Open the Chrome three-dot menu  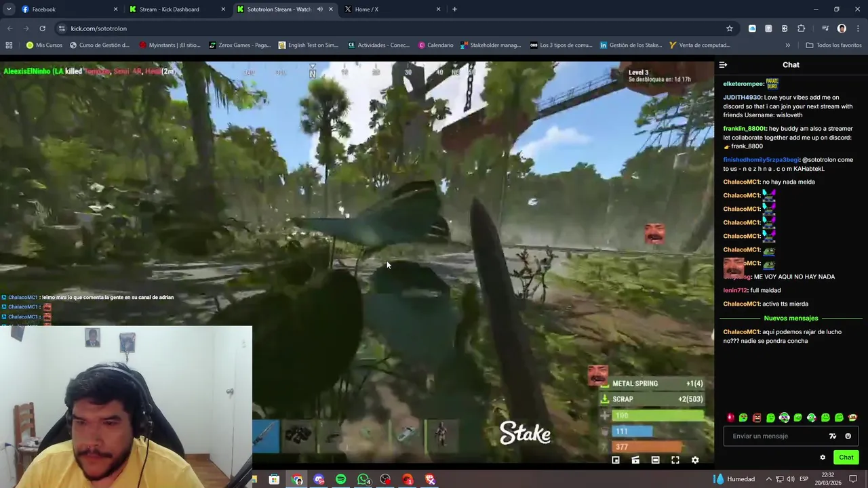point(858,28)
